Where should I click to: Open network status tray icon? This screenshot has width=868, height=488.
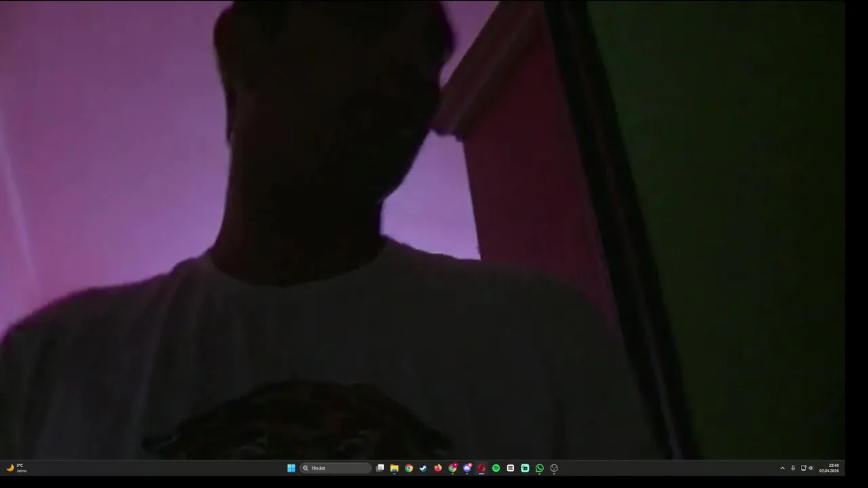[804, 468]
